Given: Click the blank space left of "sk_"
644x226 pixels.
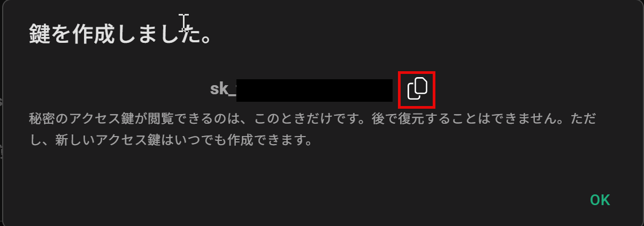Looking at the screenshot, I should coord(118,89).
